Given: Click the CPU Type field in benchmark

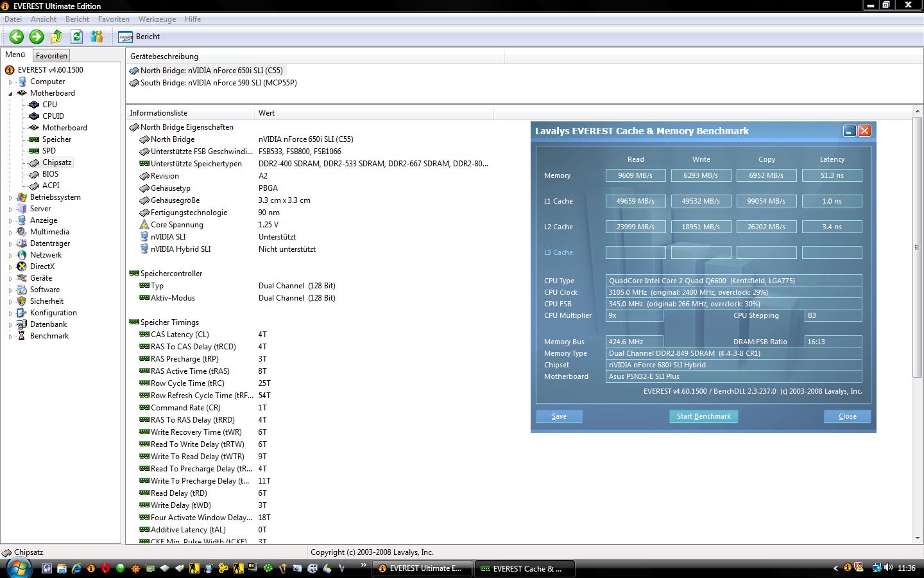Looking at the screenshot, I should click(733, 281).
